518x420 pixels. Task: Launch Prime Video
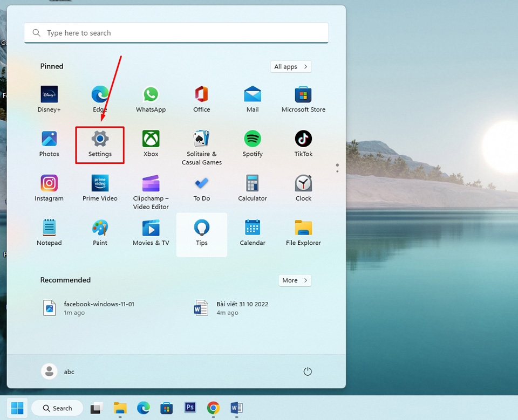pyautogui.click(x=100, y=188)
